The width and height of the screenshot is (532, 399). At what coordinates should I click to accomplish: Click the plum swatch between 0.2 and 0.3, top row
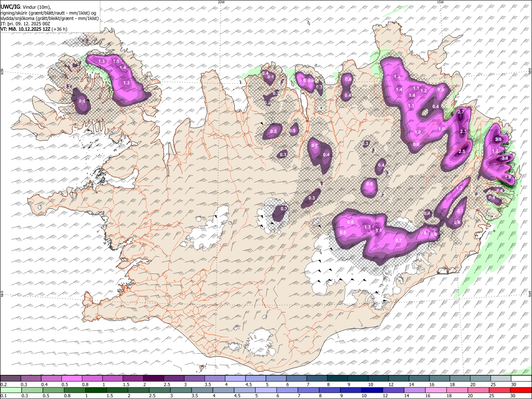pyautogui.click(x=10, y=378)
